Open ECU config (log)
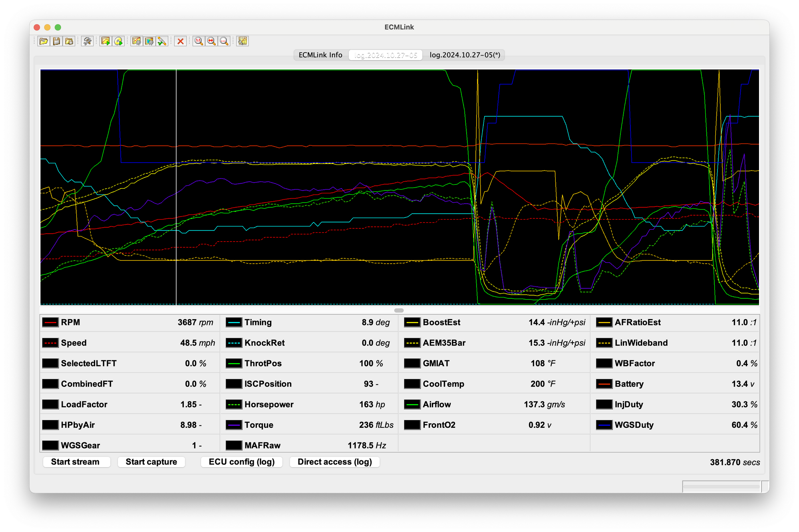 pyautogui.click(x=242, y=462)
